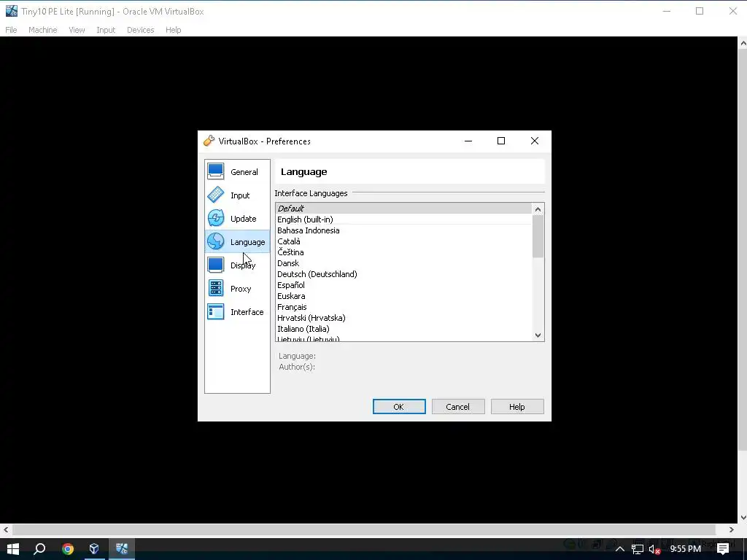Choose Català language

(x=403, y=241)
